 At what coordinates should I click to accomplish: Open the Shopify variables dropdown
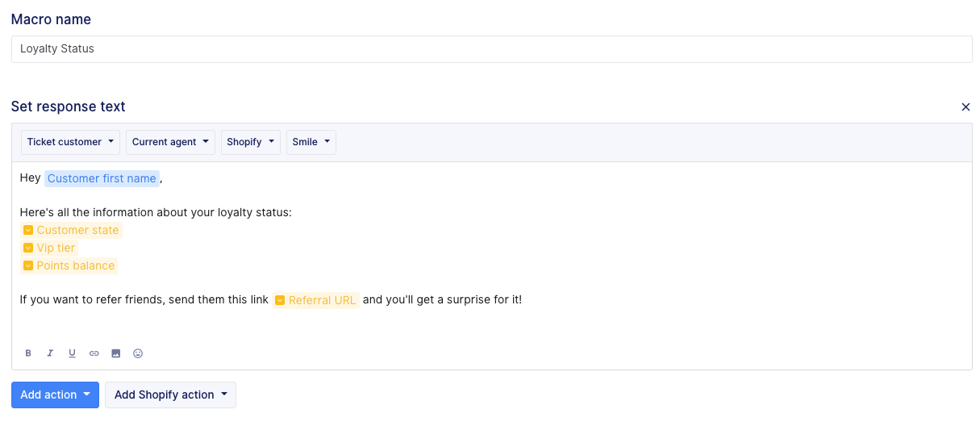[250, 142]
